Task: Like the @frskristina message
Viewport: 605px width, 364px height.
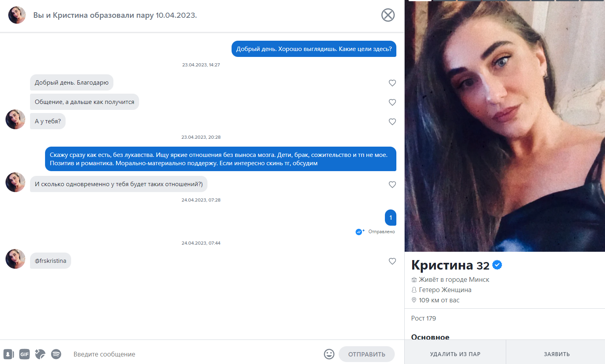Action: click(392, 261)
